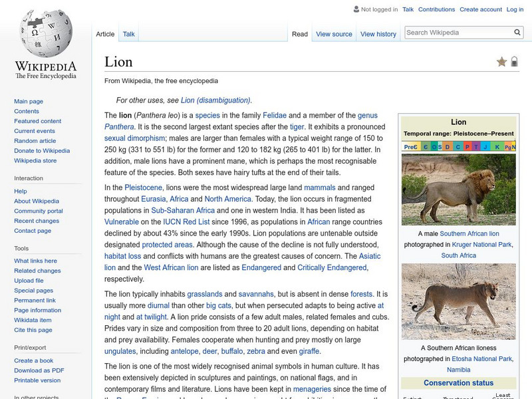Screen dimensions: 532x399
Task: Open the View history tab
Action: 378,34
